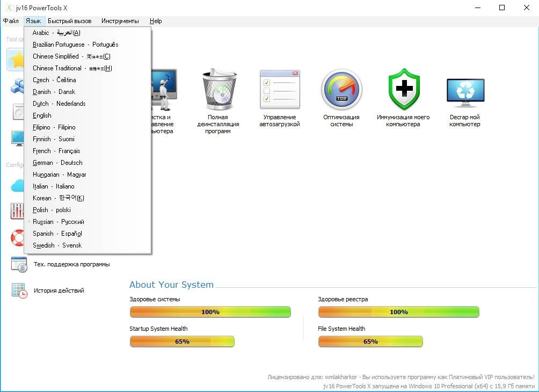The width and height of the screenshot is (539, 392).
Task: Click File System Health 65% bar
Action: click(x=370, y=342)
